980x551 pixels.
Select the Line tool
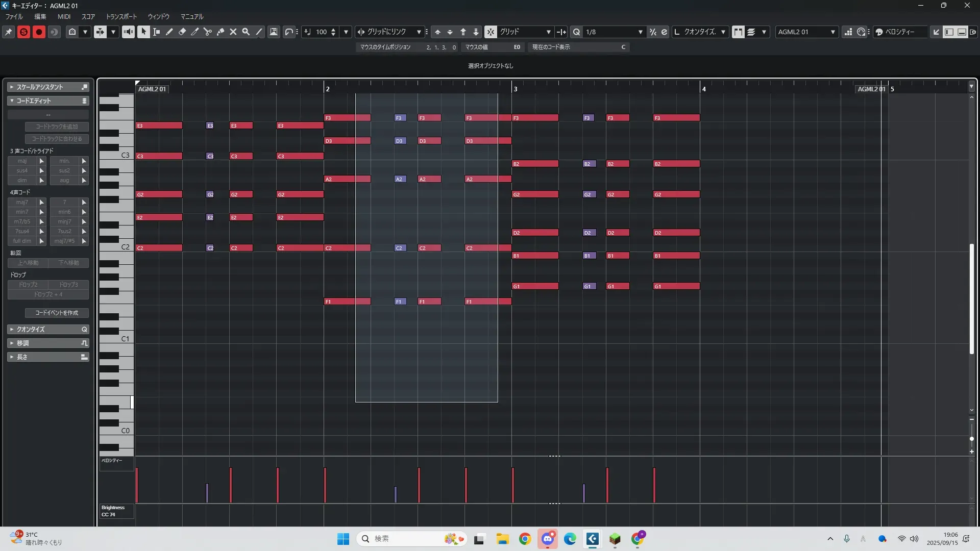[259, 32]
